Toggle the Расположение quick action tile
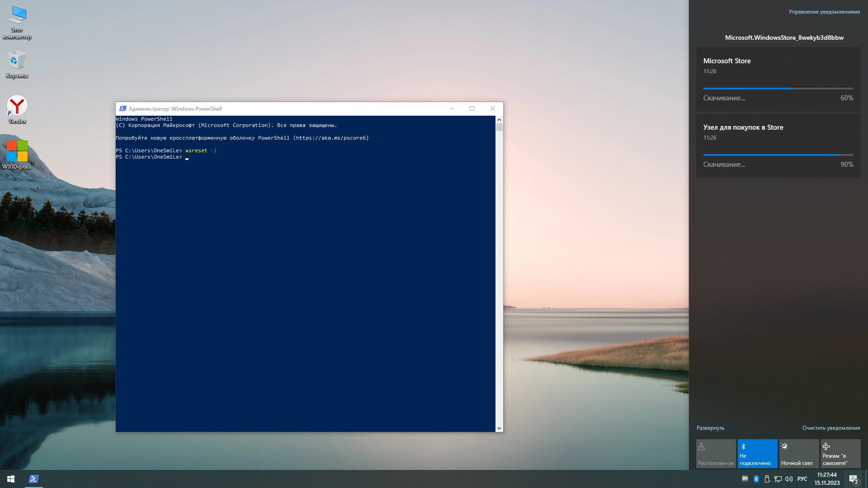The width and height of the screenshot is (868, 488). (x=716, y=453)
